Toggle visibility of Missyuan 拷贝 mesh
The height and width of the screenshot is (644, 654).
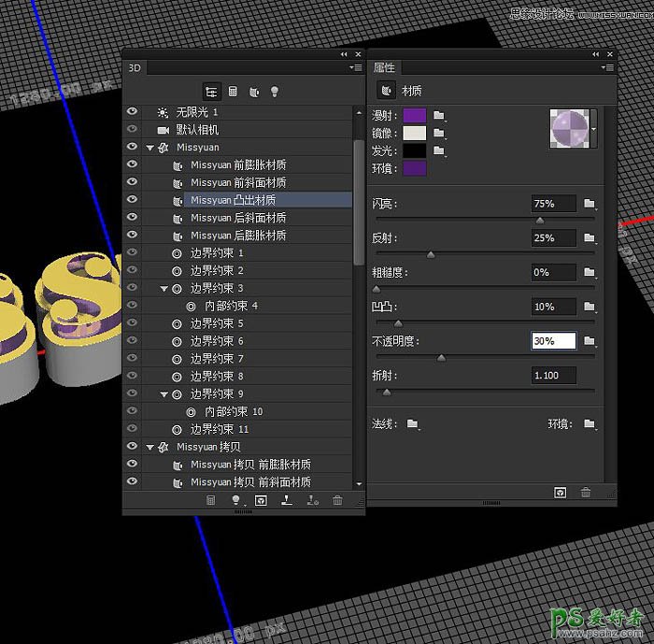tap(132, 447)
